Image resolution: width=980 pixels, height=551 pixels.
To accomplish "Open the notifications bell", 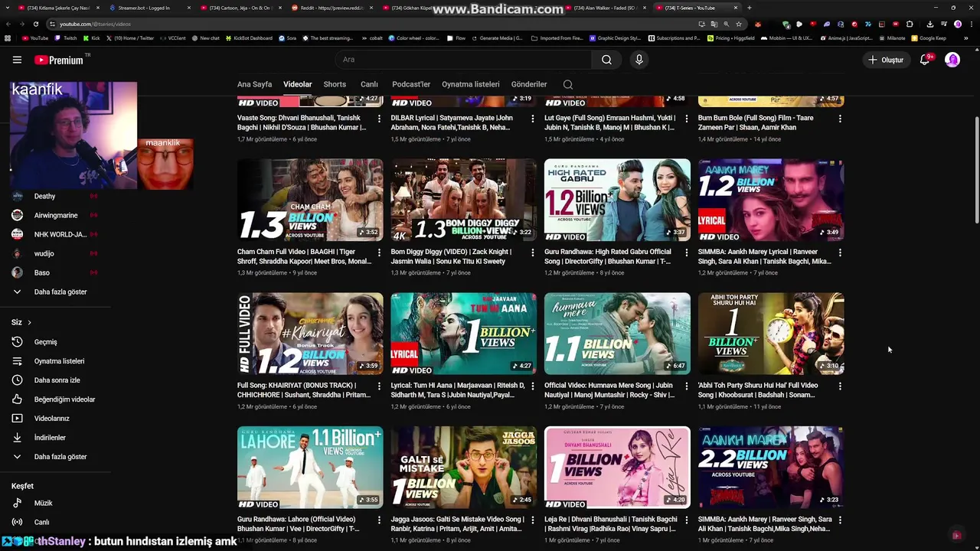I will 925,60.
